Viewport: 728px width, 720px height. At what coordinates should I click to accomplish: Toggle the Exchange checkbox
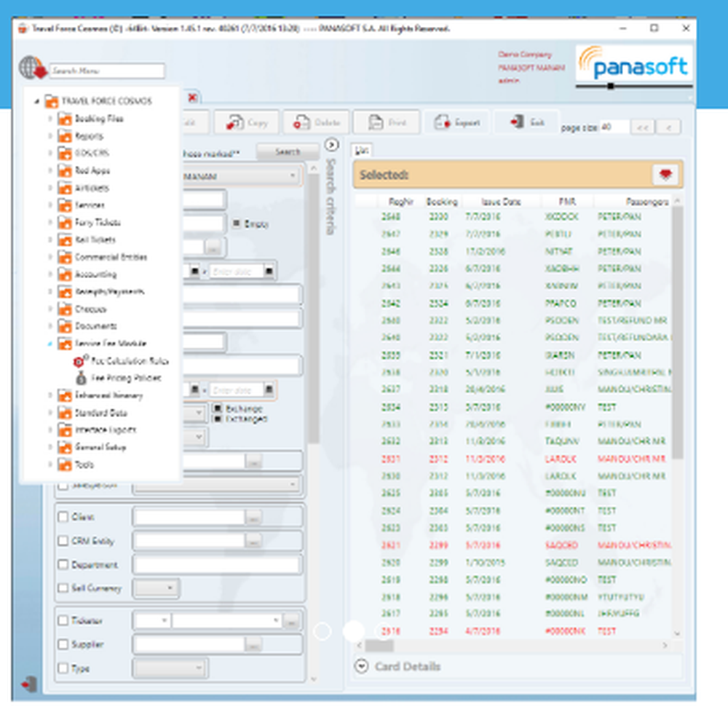pyautogui.click(x=215, y=409)
